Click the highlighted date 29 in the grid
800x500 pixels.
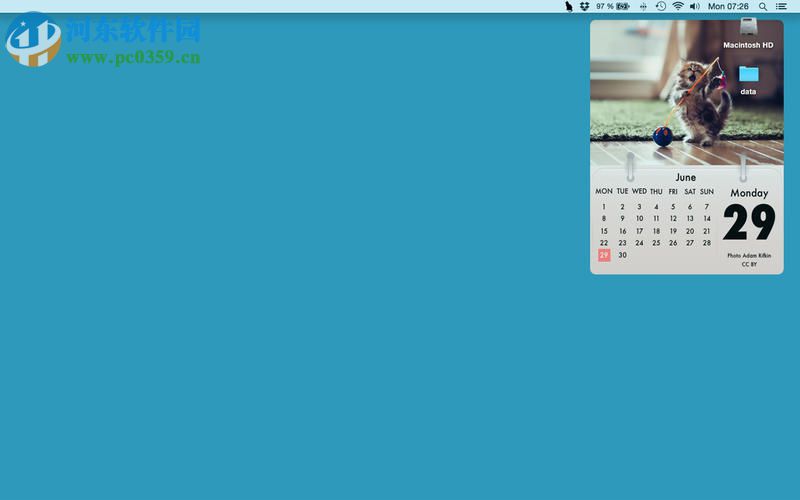tap(604, 255)
